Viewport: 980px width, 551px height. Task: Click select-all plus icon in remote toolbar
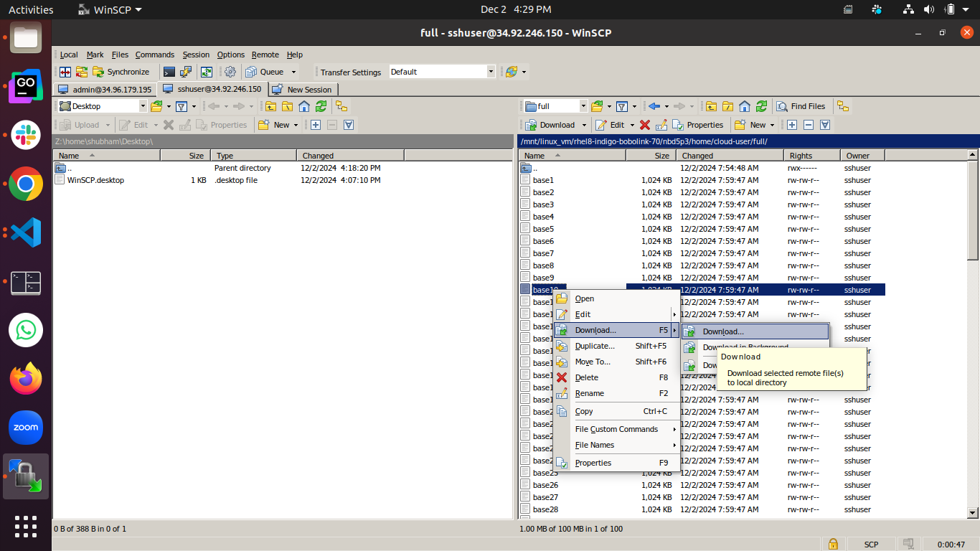pyautogui.click(x=792, y=125)
